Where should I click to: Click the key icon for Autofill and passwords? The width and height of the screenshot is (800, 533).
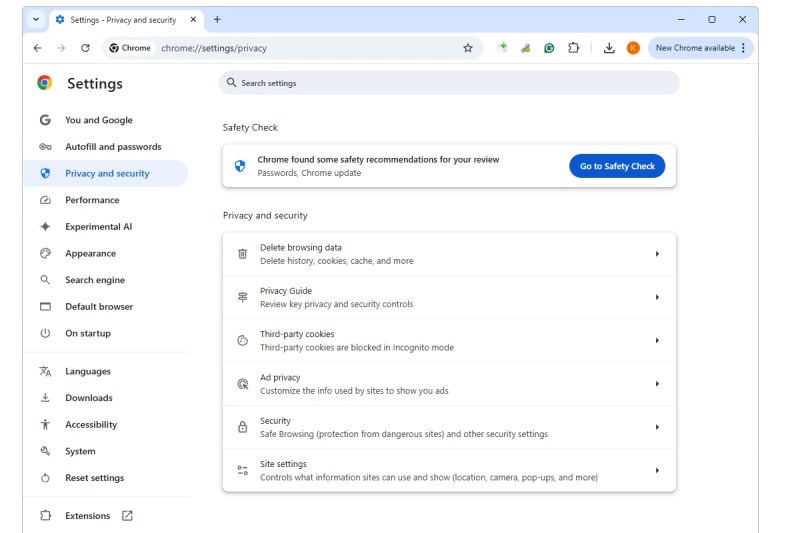(x=45, y=147)
